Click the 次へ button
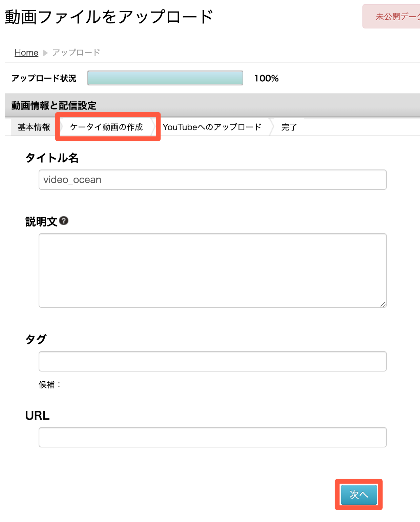420x522 pixels. [x=359, y=495]
